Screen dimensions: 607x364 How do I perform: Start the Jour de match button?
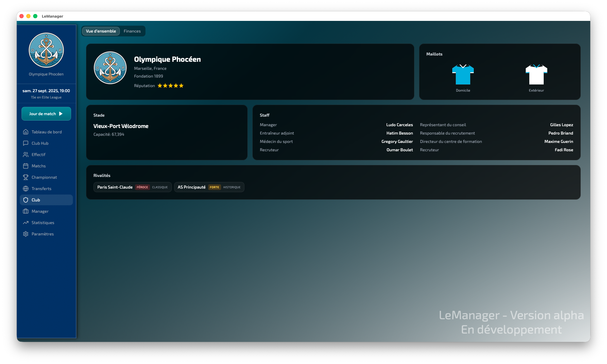click(x=46, y=114)
